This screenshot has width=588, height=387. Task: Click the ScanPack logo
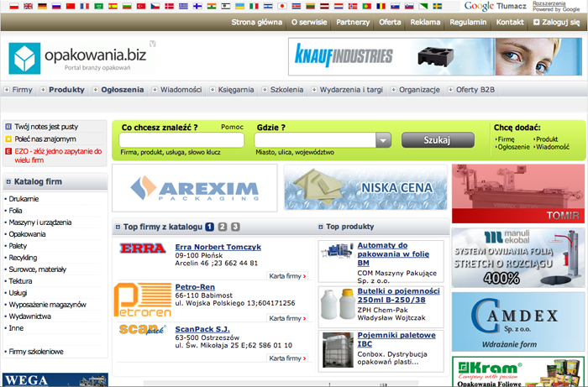[143, 329]
